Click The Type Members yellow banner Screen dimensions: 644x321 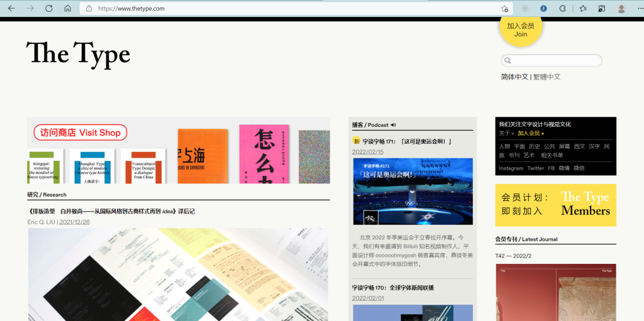(x=555, y=205)
